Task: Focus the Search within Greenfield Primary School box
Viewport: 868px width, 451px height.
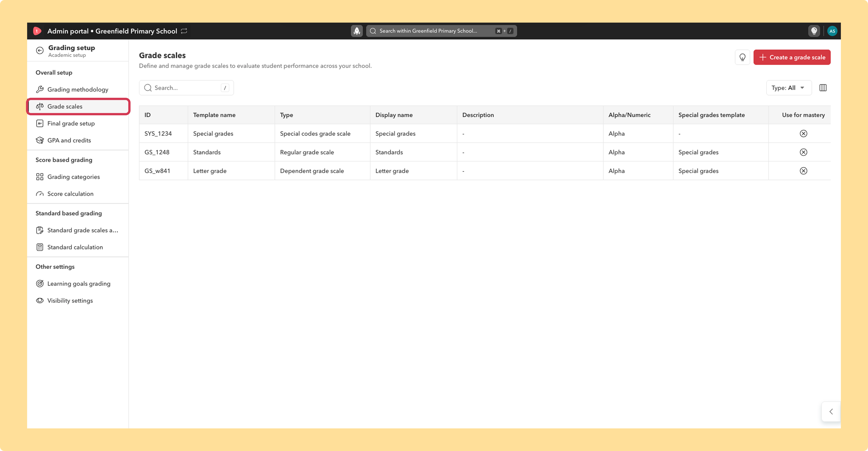Action: (x=441, y=31)
